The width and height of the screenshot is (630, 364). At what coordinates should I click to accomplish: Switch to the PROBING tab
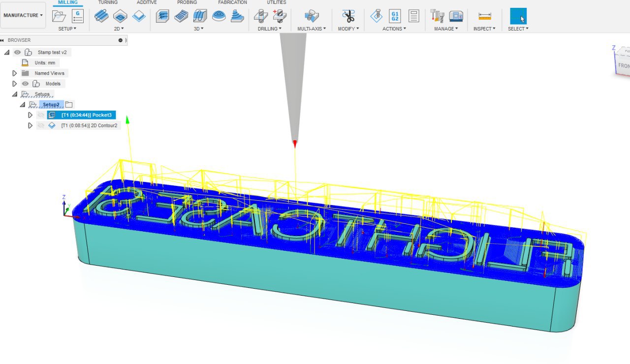coord(187,2)
